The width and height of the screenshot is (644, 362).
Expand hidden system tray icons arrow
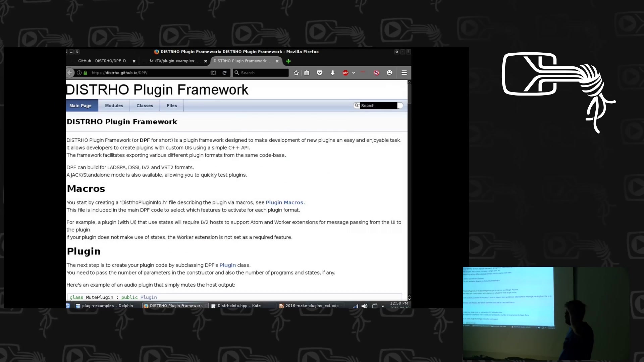tap(383, 306)
